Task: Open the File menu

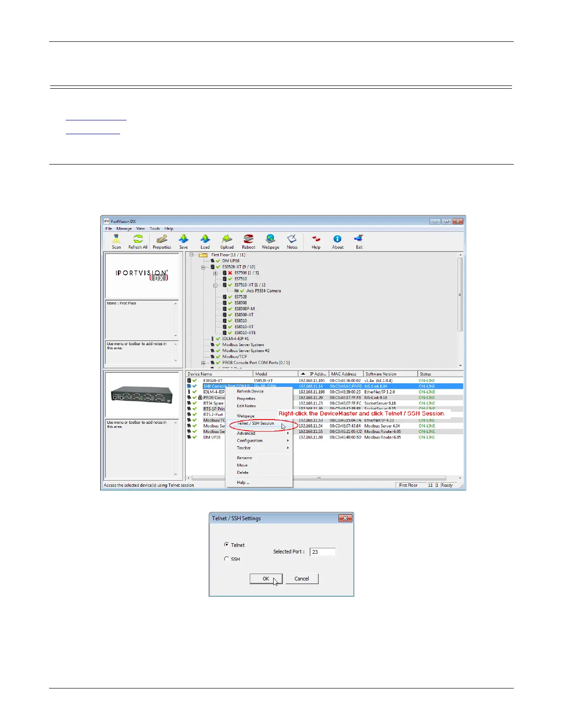Action: pyautogui.click(x=109, y=228)
